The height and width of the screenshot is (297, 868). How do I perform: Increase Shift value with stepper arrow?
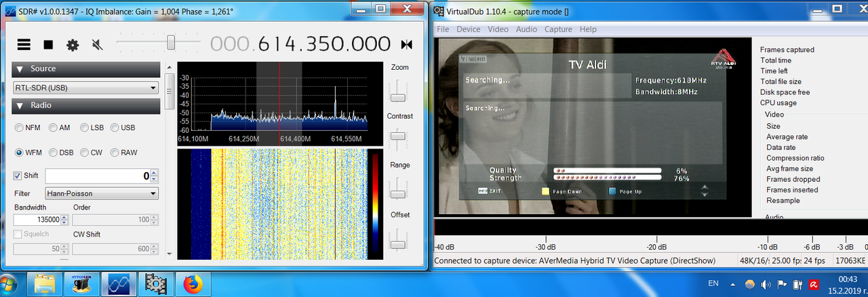154,172
